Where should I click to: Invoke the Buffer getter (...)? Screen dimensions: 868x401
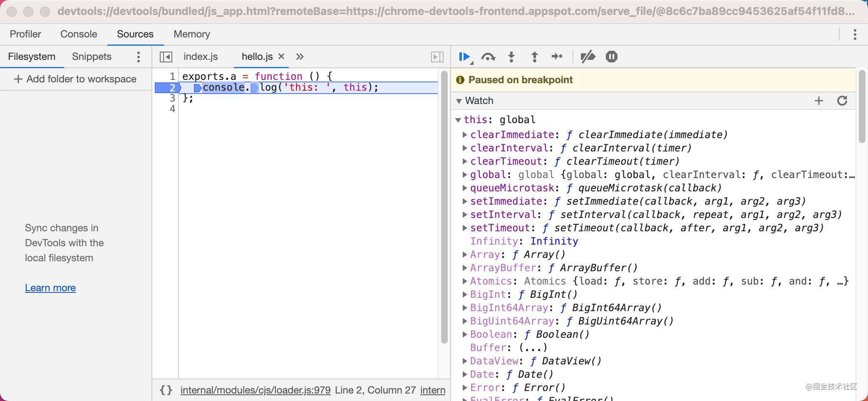click(x=533, y=348)
